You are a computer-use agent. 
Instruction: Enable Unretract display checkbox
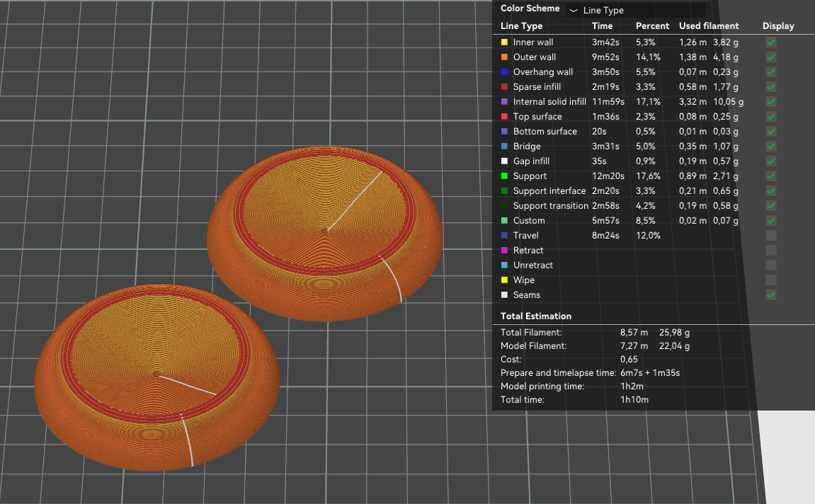point(771,265)
